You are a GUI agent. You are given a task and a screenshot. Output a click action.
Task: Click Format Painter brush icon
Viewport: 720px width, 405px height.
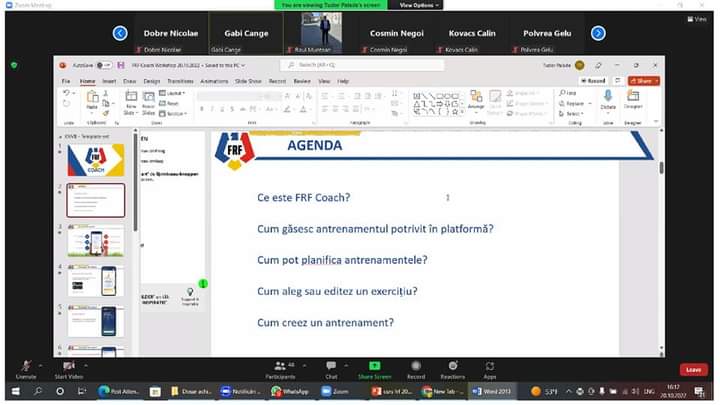coord(106,113)
